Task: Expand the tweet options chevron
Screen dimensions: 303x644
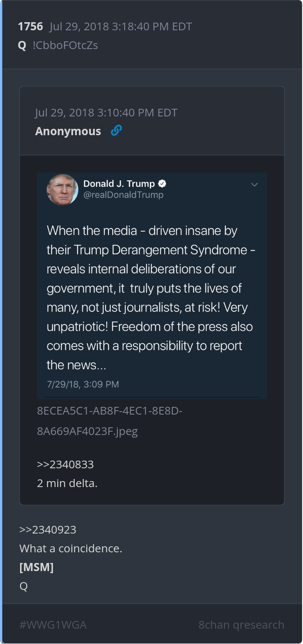Action: click(x=254, y=185)
